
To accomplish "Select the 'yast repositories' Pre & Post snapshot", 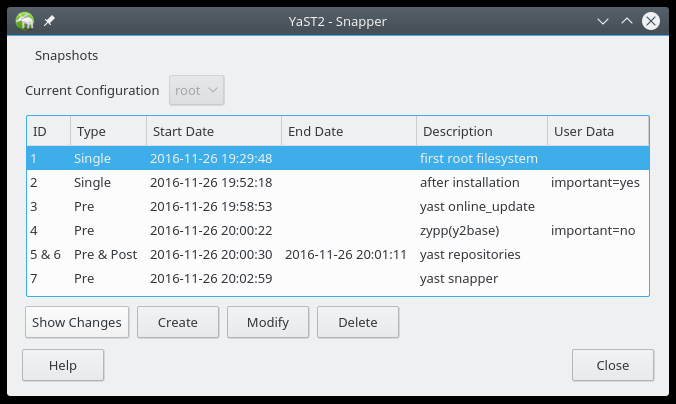I will point(337,254).
